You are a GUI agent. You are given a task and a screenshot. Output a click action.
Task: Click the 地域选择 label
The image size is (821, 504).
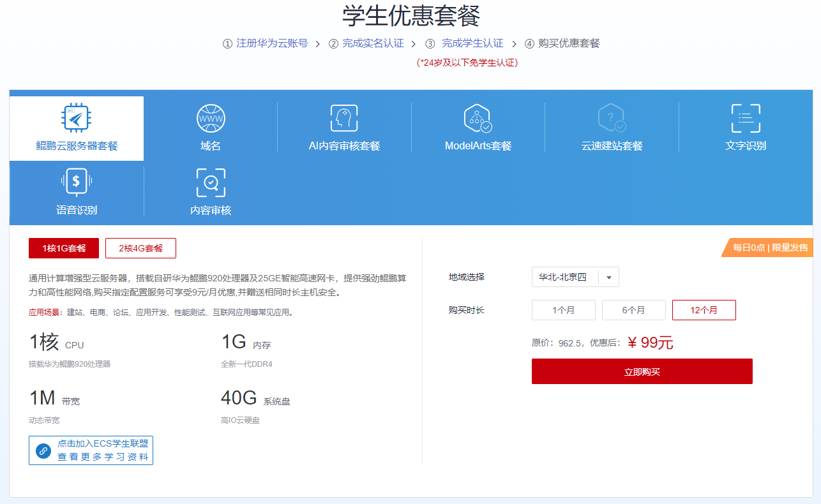(x=467, y=277)
